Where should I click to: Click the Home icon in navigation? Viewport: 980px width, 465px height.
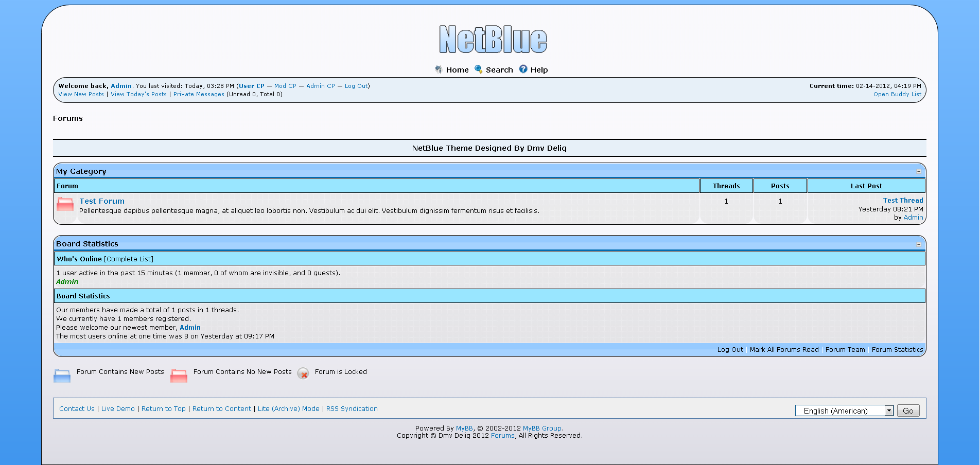[439, 69]
